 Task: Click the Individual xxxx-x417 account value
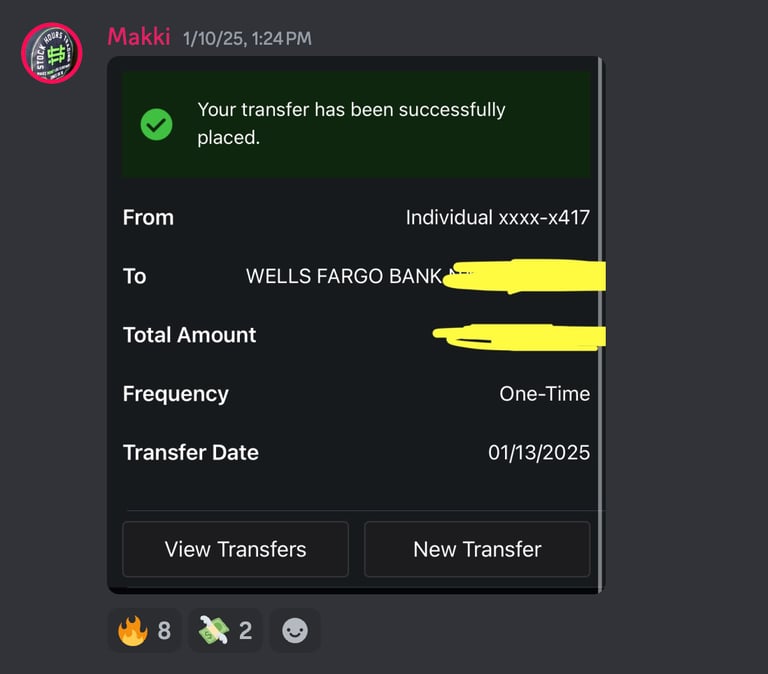click(498, 217)
